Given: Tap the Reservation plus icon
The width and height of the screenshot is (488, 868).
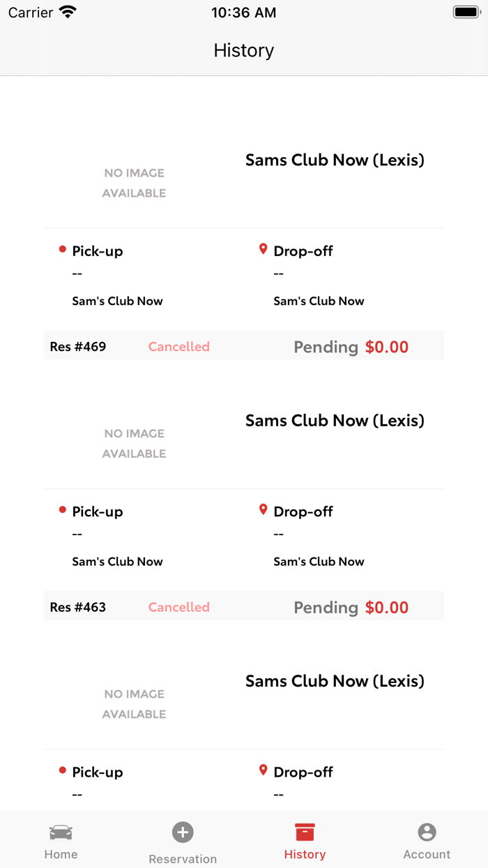Looking at the screenshot, I should click(183, 832).
